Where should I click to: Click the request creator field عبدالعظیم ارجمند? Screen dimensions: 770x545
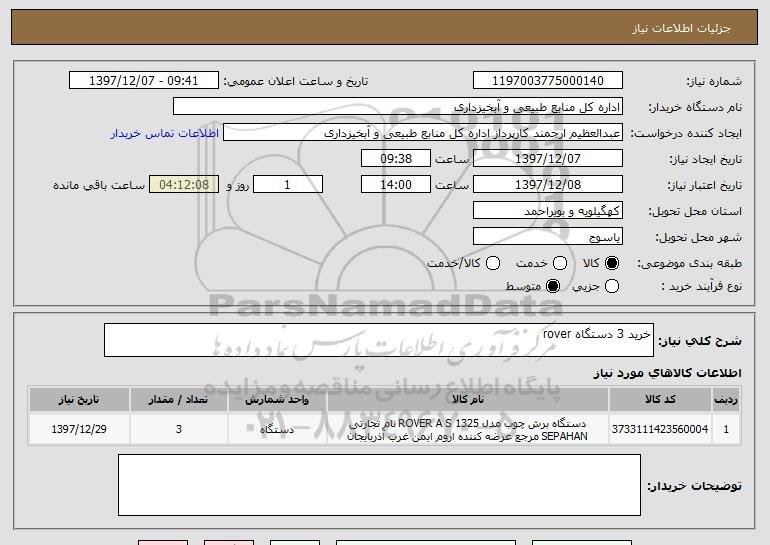423,133
